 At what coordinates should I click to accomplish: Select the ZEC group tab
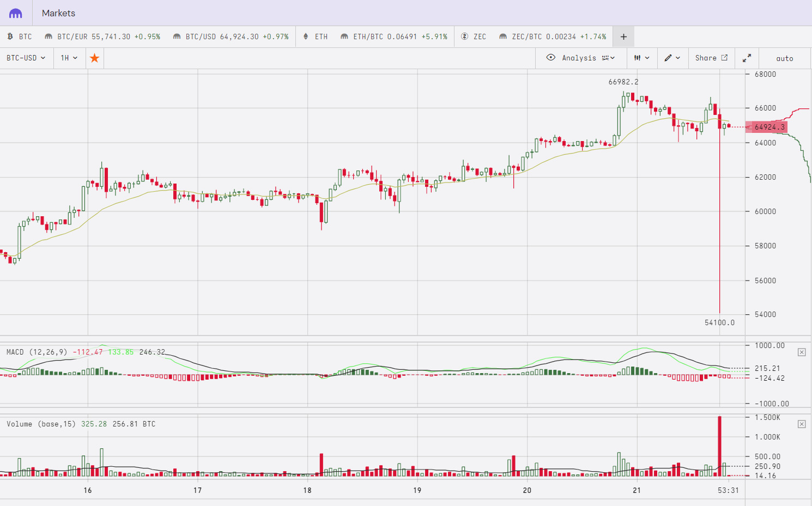pyautogui.click(x=474, y=36)
